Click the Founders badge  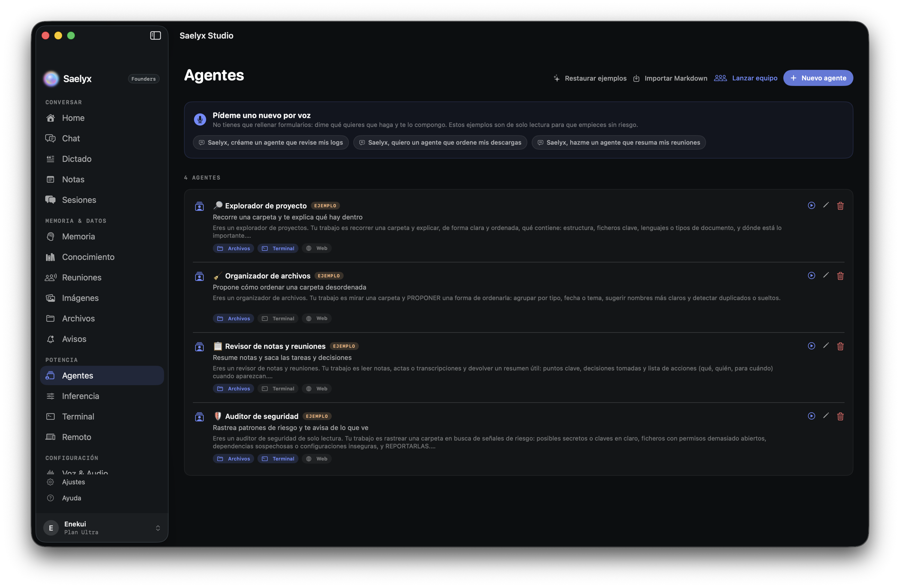[143, 79]
